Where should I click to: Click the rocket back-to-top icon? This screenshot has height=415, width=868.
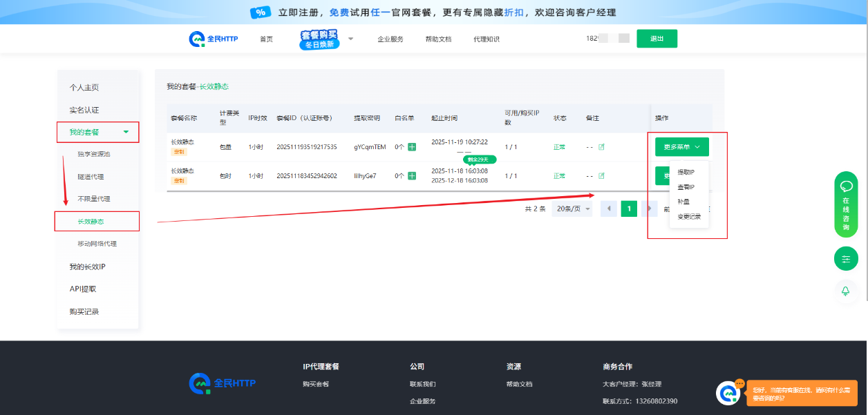(845, 291)
